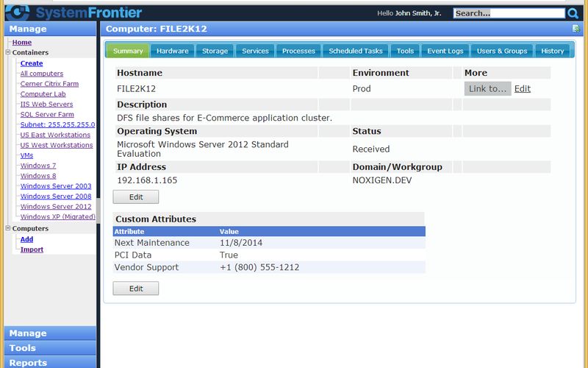588x368 pixels.
Task: Open the Hardware tab
Action: (x=173, y=51)
